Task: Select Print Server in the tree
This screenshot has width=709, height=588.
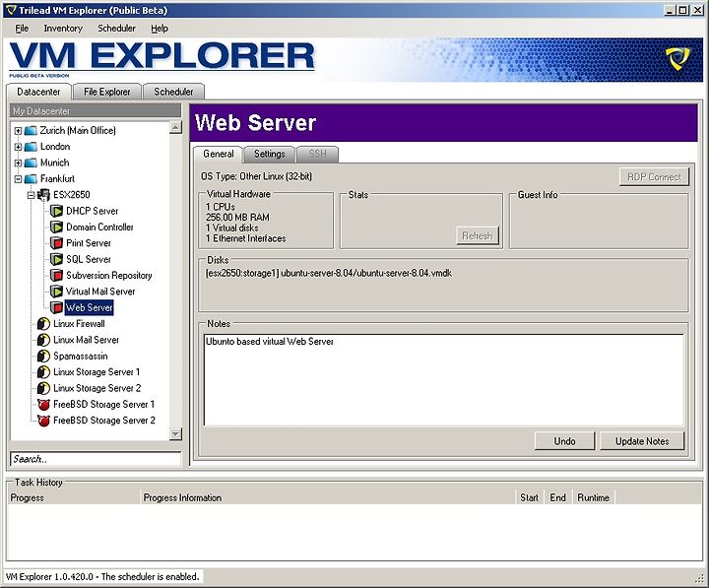Action: click(89, 243)
